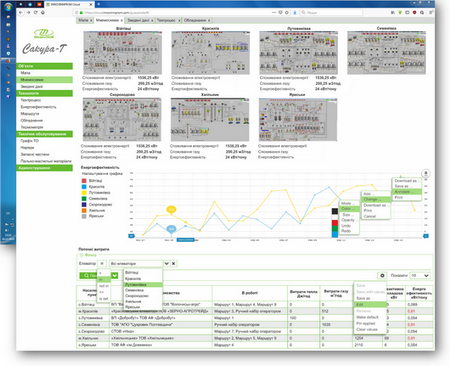Click the browser back arrow

pos(21,12)
